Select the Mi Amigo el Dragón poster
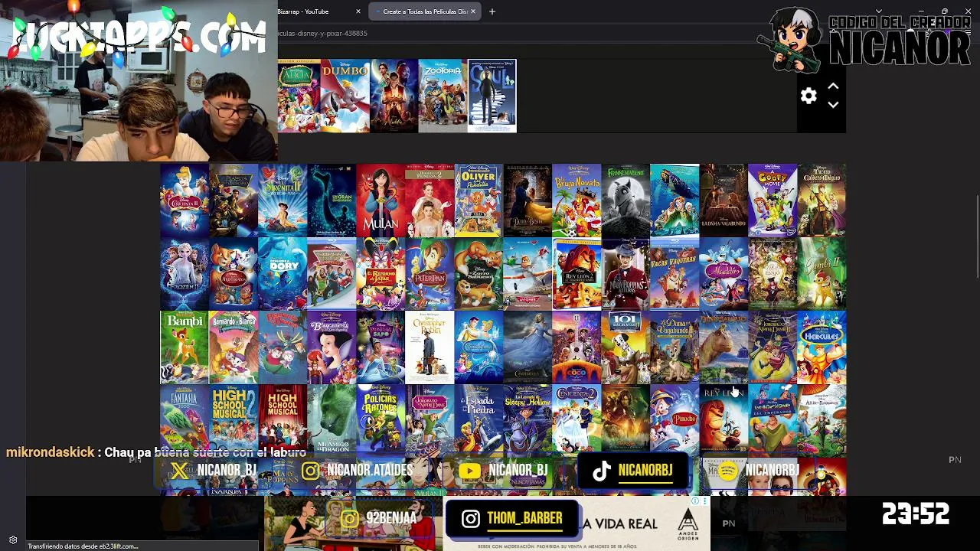 click(332, 420)
